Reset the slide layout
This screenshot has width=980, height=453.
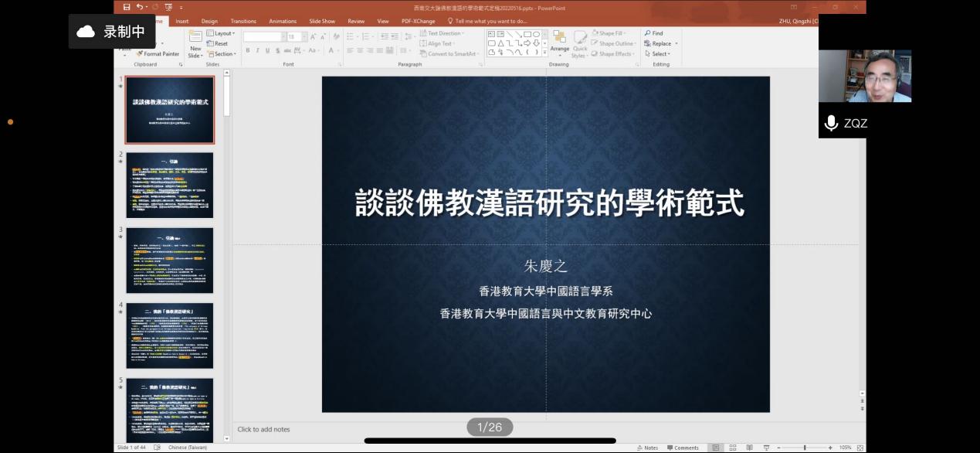218,43
